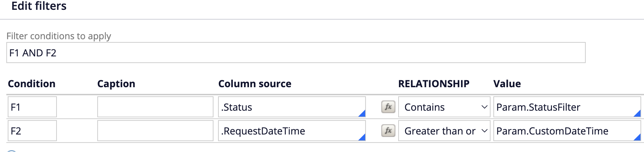
Task: Click blue corner triangle of the Param.CustomDateTime field
Action: pos(638,138)
